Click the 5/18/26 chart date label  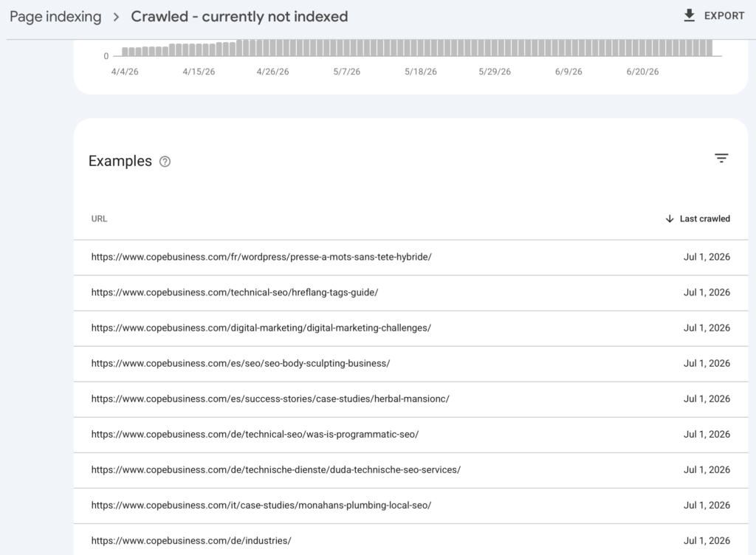(421, 72)
